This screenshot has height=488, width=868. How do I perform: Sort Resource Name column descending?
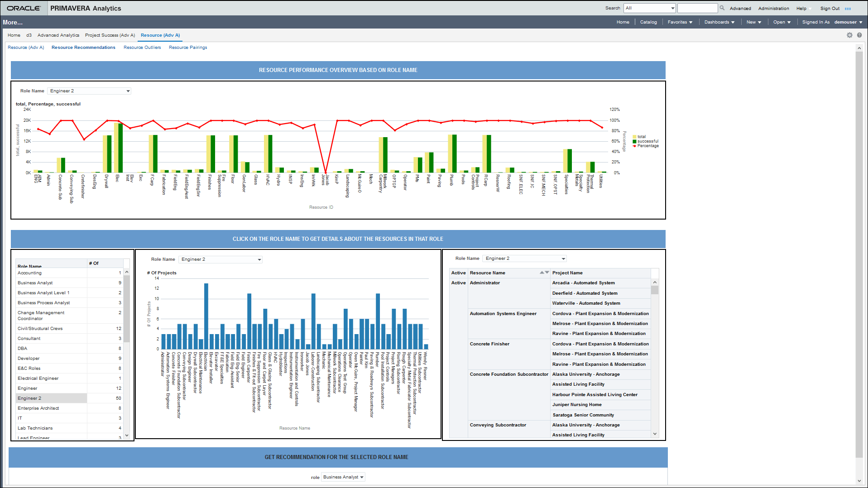[x=547, y=273]
